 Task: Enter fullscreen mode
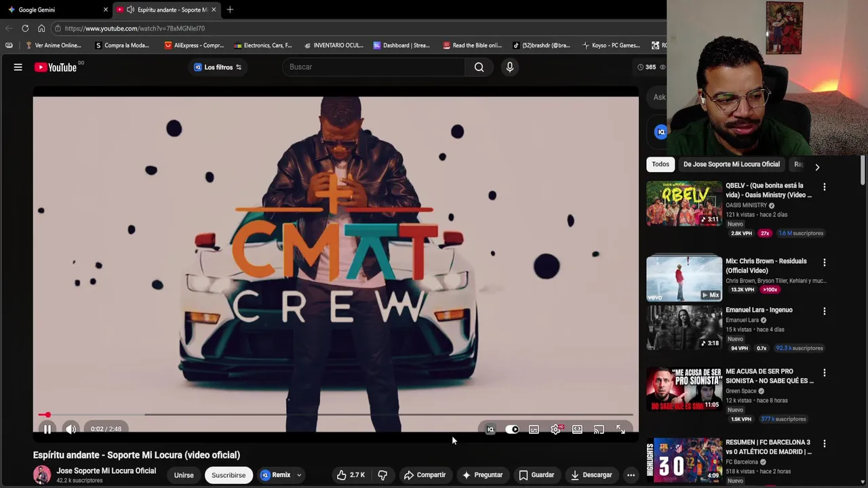tap(620, 430)
